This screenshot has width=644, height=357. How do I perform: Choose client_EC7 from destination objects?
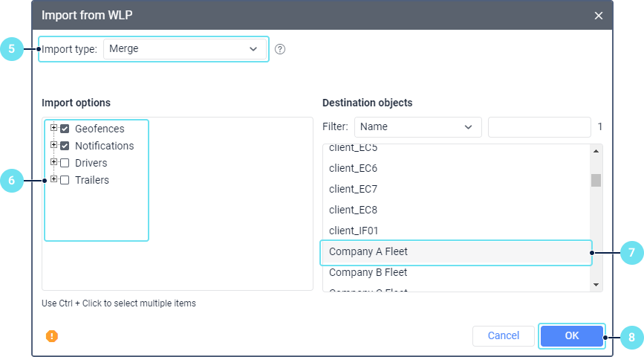(x=455, y=189)
